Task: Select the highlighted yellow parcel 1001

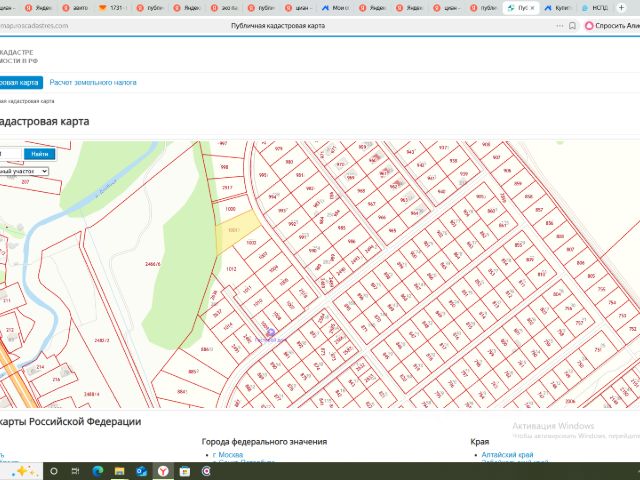Action: click(x=237, y=232)
